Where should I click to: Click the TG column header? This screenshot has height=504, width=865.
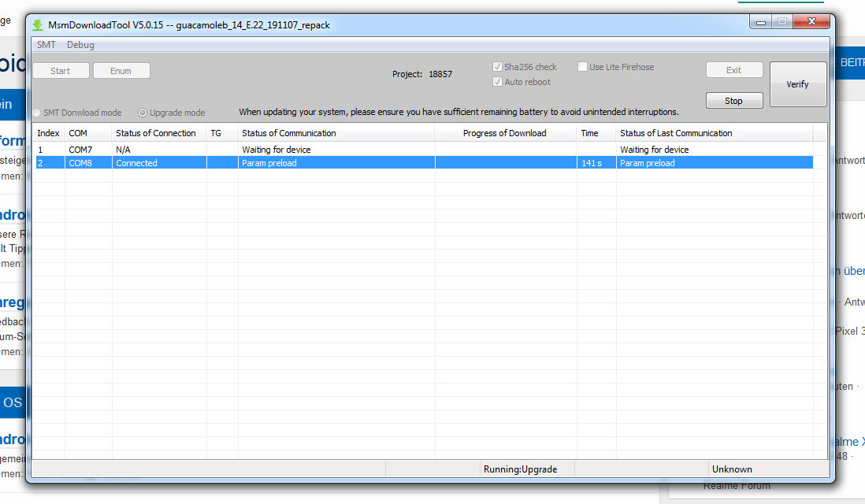click(222, 133)
